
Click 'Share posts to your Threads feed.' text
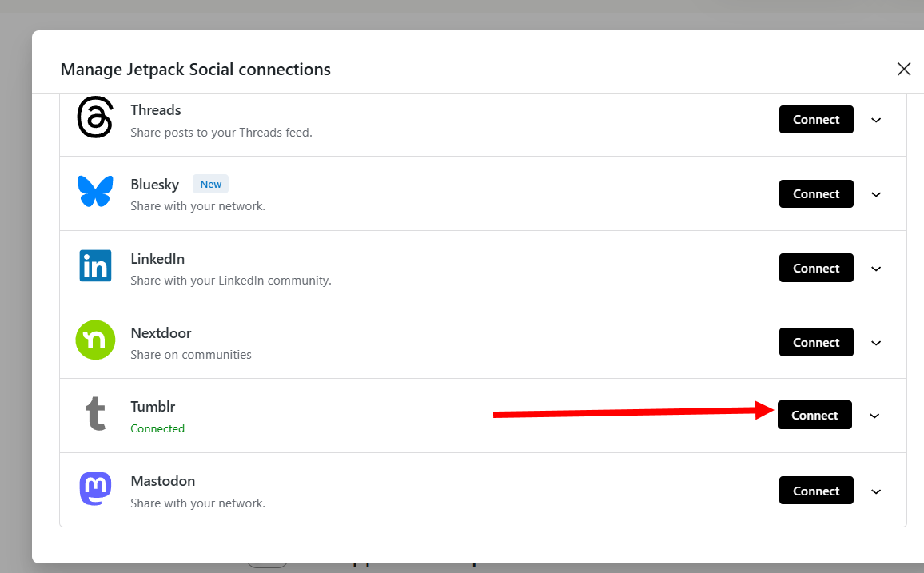(x=221, y=133)
